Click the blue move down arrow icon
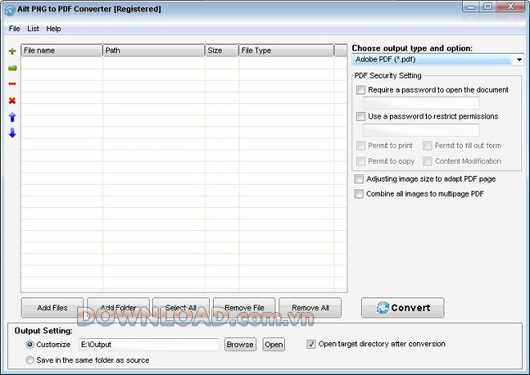 pos(13,133)
